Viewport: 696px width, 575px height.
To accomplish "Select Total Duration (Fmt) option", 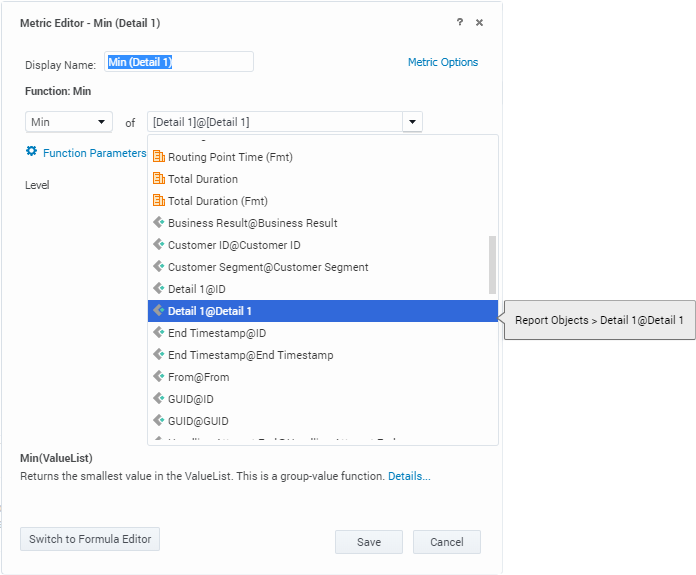I will (x=218, y=201).
